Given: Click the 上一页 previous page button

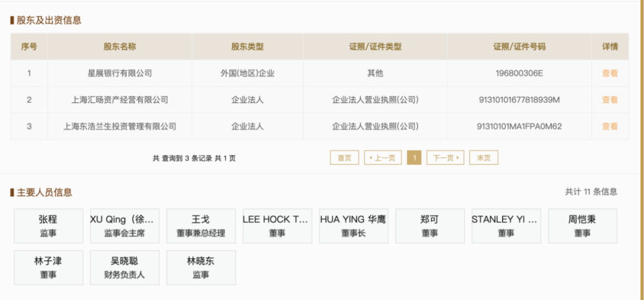Looking at the screenshot, I should click(383, 158).
